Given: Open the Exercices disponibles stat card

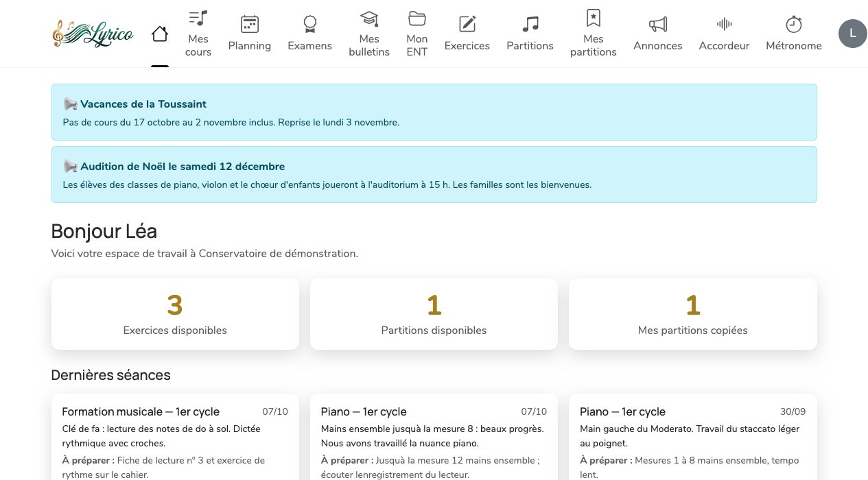Looking at the screenshot, I should pyautogui.click(x=175, y=314).
